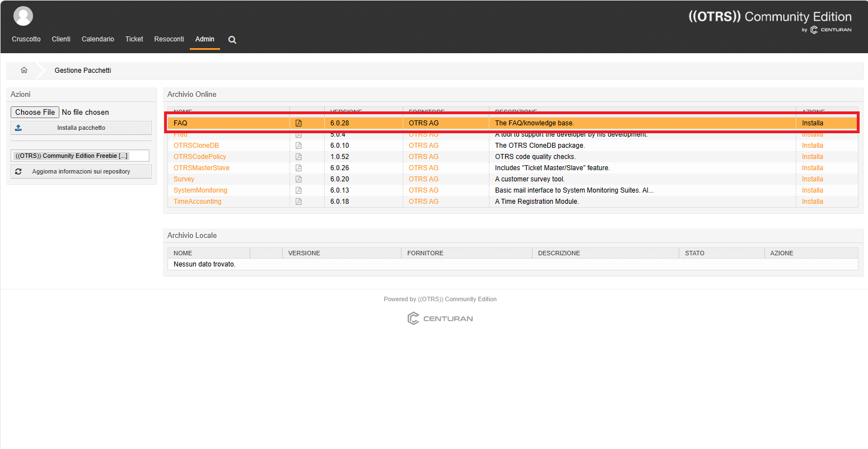Click Installa for OTRSCodePolicy
Image resolution: width=868 pixels, height=449 pixels.
point(813,157)
